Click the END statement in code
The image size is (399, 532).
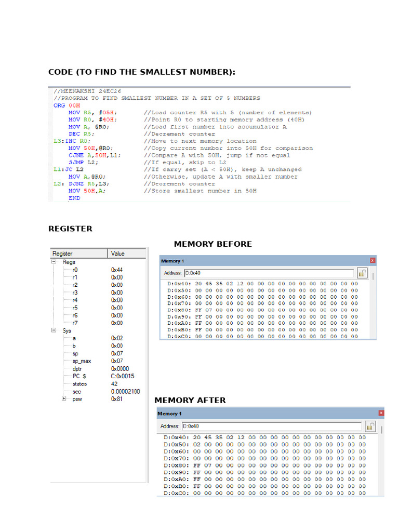(x=74, y=198)
